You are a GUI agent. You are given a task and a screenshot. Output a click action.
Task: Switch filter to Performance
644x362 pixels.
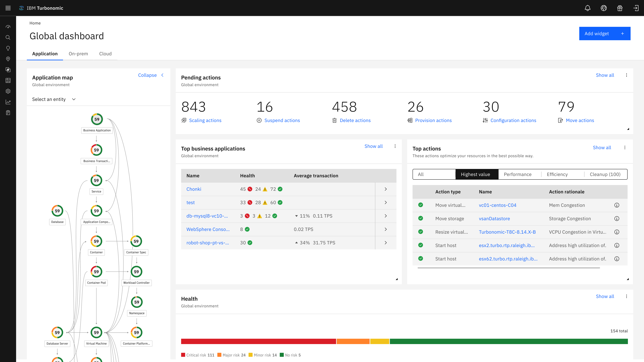(518, 174)
